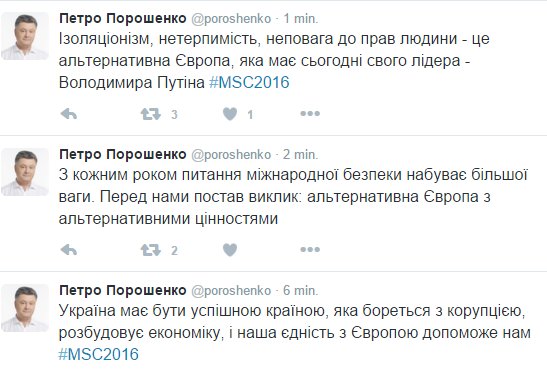
Task: Open the 6 min. timestamp link
Action: [301, 290]
